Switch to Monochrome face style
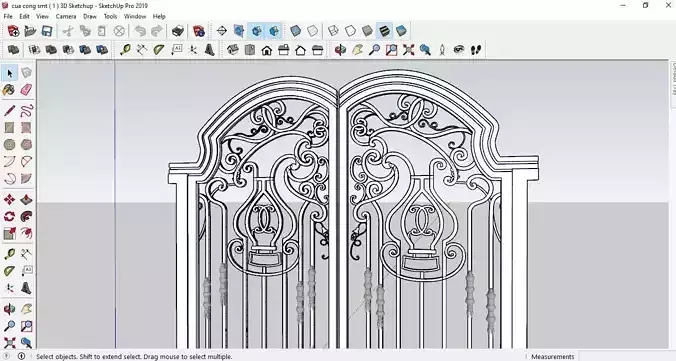Image resolution: width=676 pixels, height=361 pixels. click(401, 31)
